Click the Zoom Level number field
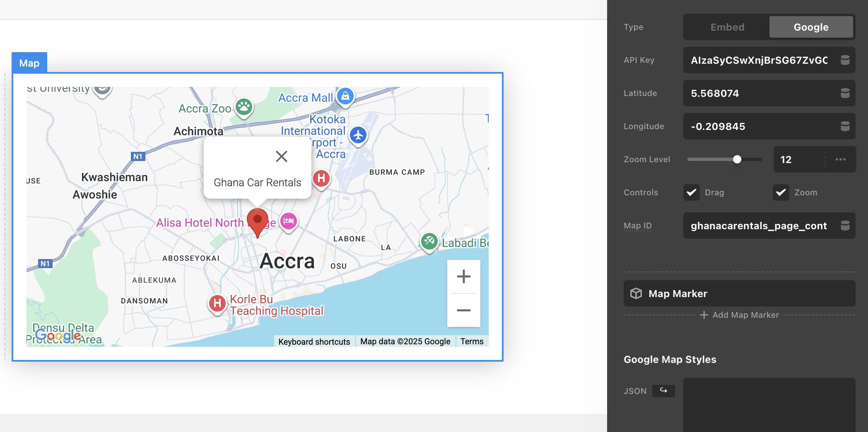Viewport: 868px width, 432px height. point(798,159)
